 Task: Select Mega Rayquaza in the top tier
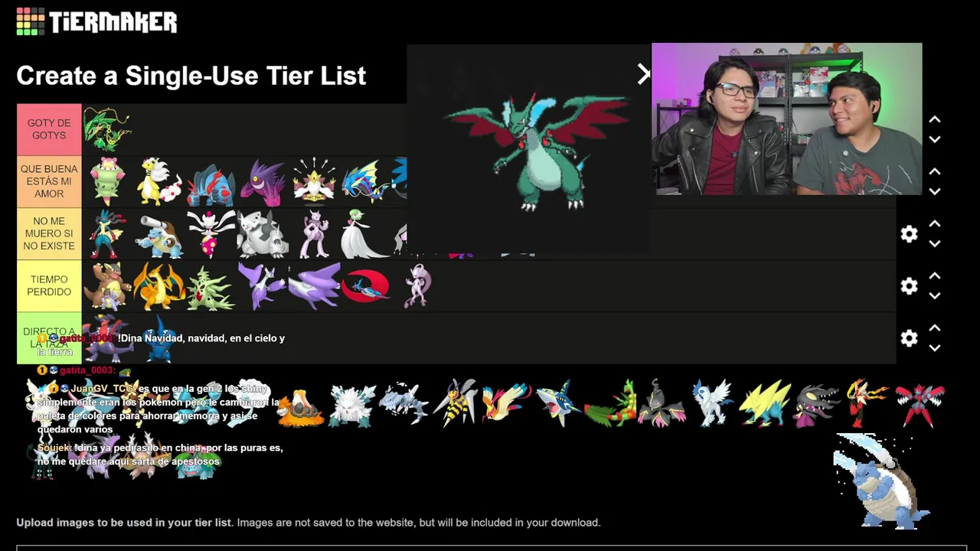107,129
